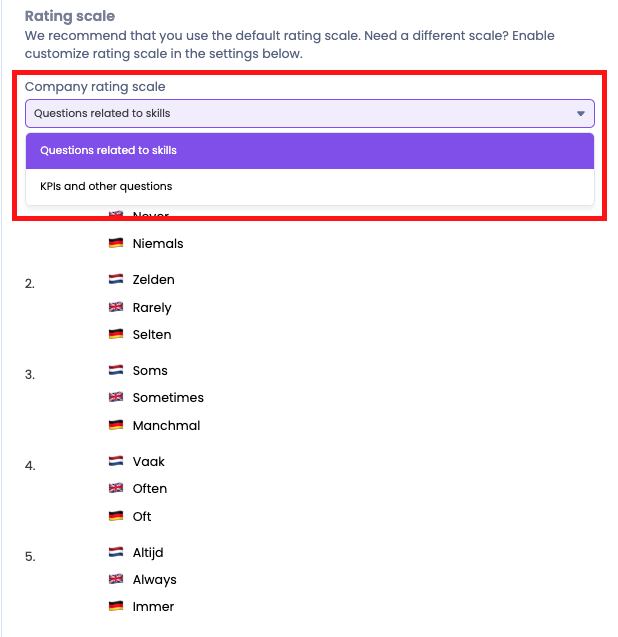The height and width of the screenshot is (637, 618).
Task: Click the German flag next to Immer
Action: tap(116, 607)
